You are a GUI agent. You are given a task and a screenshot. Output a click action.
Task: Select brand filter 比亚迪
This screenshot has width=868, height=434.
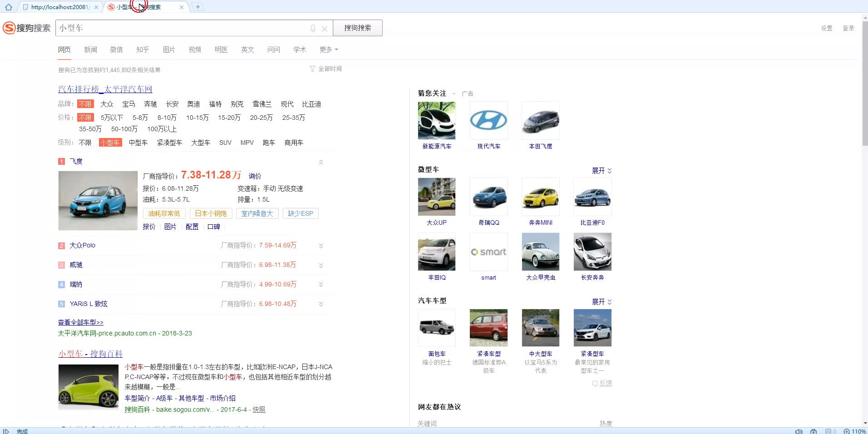click(x=311, y=104)
